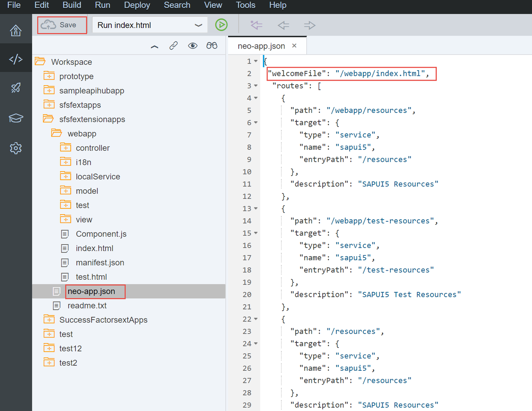
Task: Fold the target block at line 6
Action: coord(256,122)
